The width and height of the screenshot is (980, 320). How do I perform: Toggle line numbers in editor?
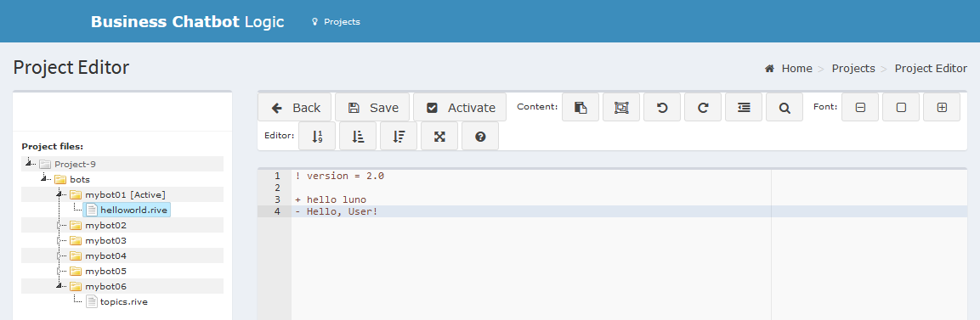pyautogui.click(x=317, y=136)
